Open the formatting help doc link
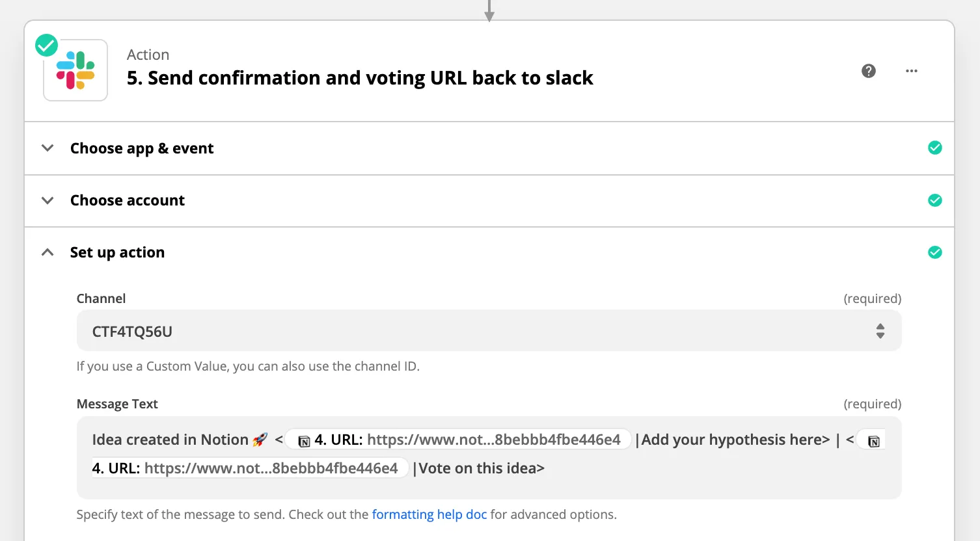 (x=429, y=514)
